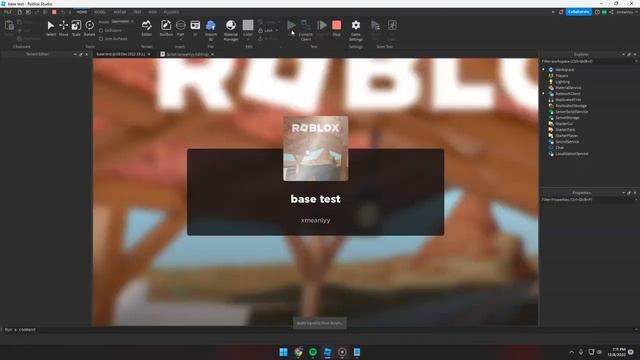The width and height of the screenshot is (640, 360).
Task: Open the Explorer filter dropdown arrow
Action: pyautogui.click(x=636, y=61)
